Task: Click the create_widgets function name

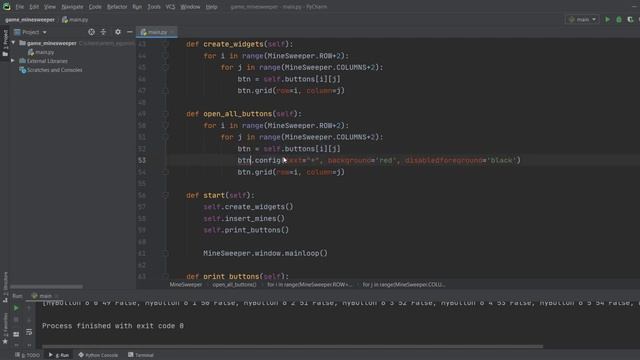Action: [x=233, y=44]
